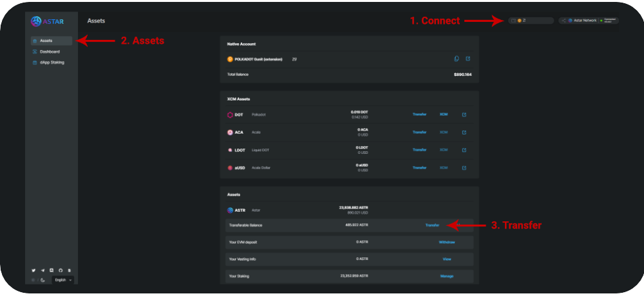Open the Astar Network selector
The image size is (644, 296).
pyautogui.click(x=589, y=21)
